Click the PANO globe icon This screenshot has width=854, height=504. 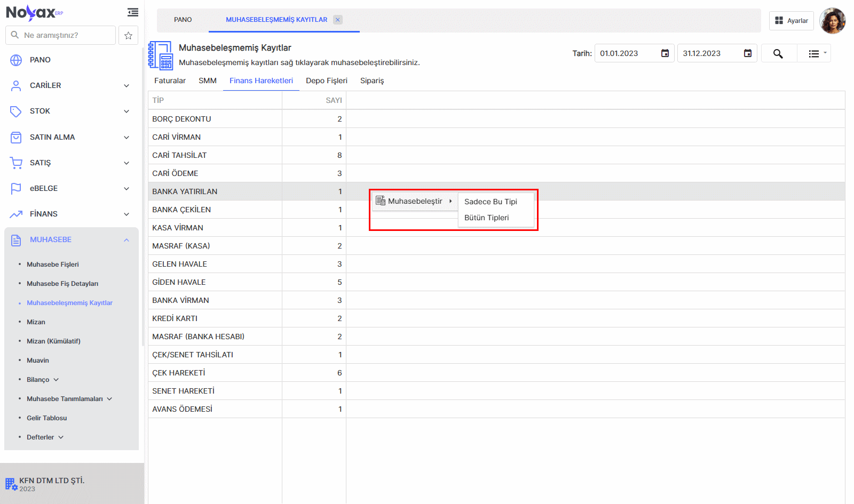[x=16, y=60]
